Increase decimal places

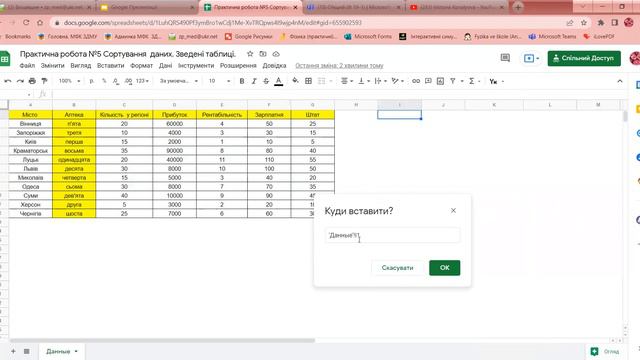[128, 81]
